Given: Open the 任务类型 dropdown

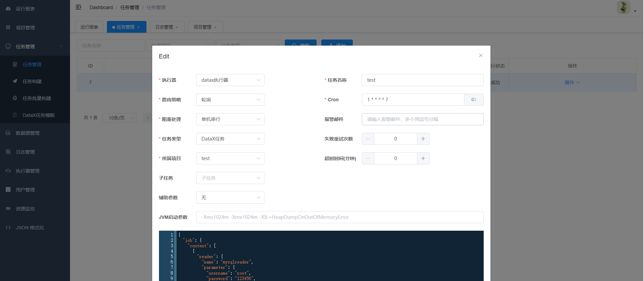Looking at the screenshot, I should pyautogui.click(x=230, y=139).
